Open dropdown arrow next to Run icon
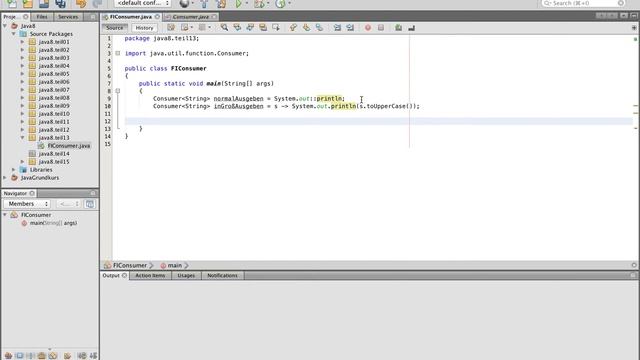640x360 pixels. point(247,3)
